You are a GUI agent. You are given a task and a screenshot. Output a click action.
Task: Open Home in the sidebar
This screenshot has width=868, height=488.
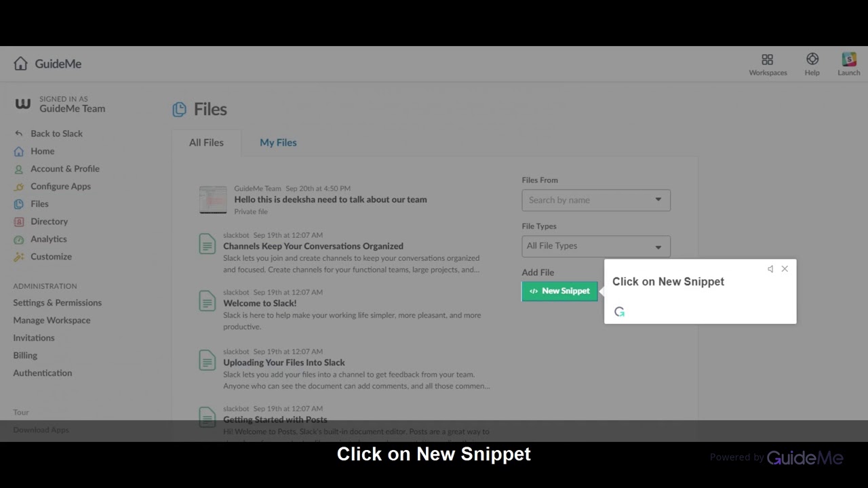pyautogui.click(x=42, y=151)
